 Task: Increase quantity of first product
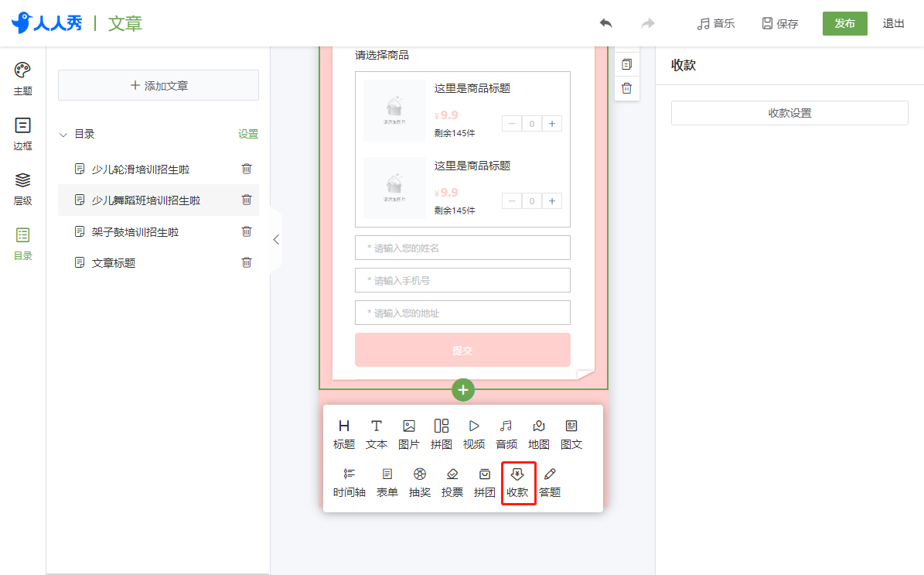(x=552, y=124)
